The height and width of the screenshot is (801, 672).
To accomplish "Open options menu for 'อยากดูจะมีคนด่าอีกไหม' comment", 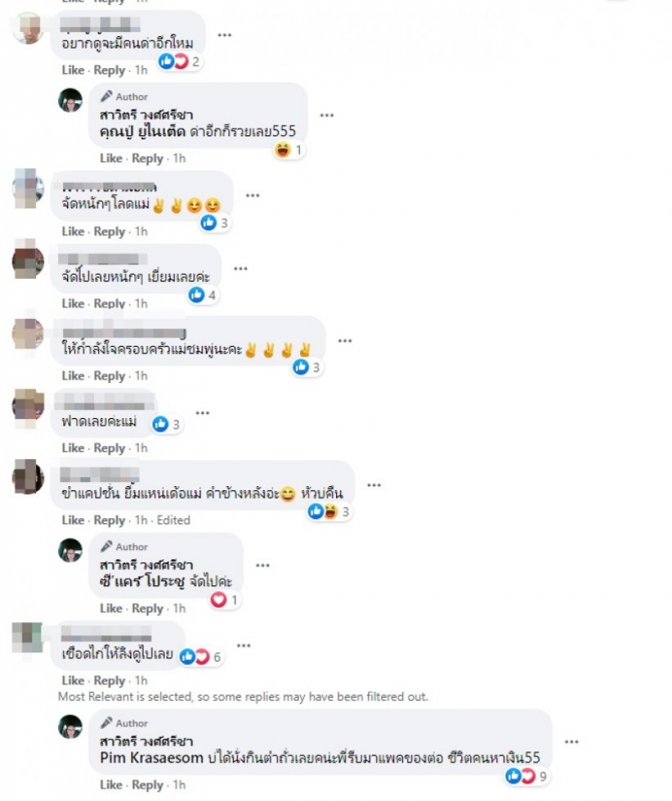I will coord(224,34).
